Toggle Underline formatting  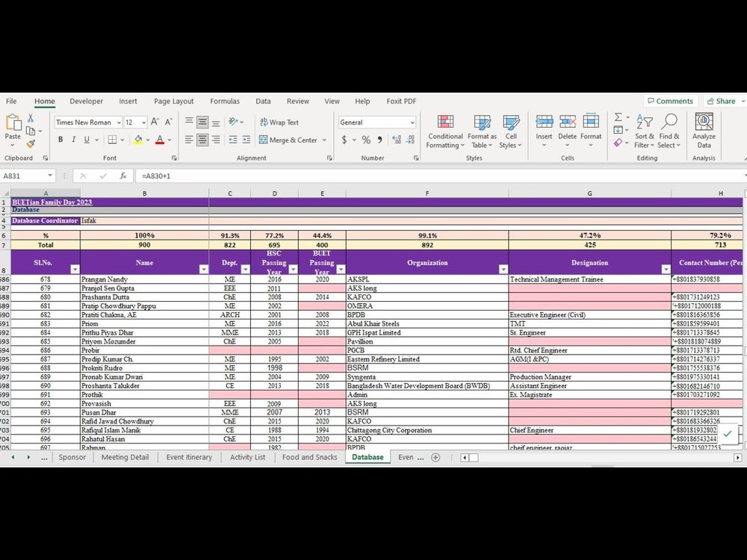tap(87, 140)
